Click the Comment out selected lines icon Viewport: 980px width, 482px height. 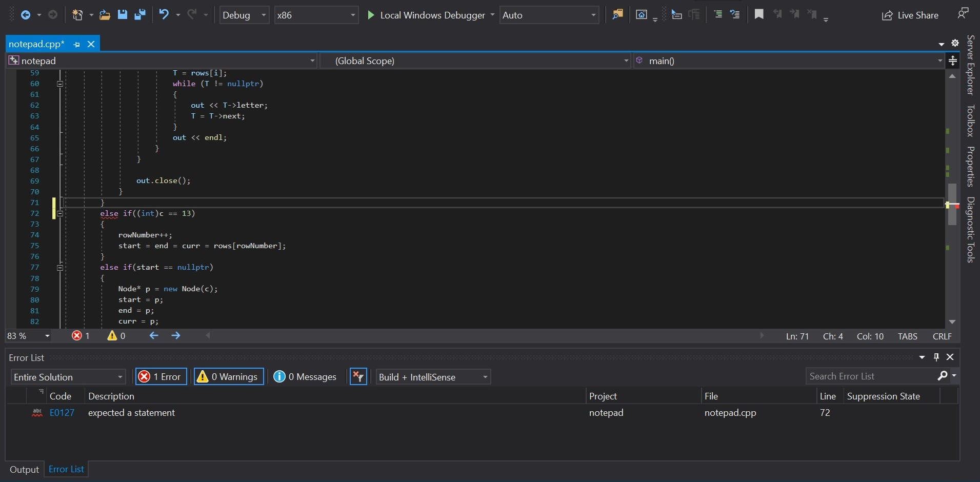718,15
